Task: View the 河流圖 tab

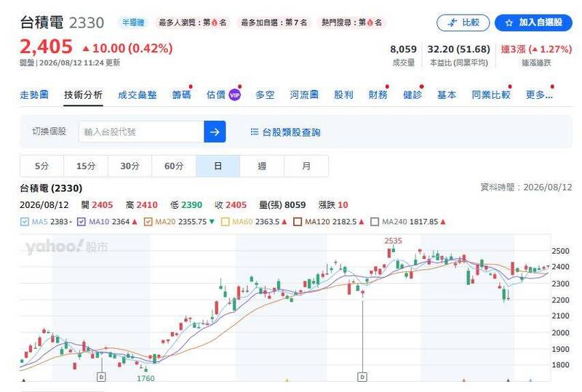Action: tap(304, 95)
